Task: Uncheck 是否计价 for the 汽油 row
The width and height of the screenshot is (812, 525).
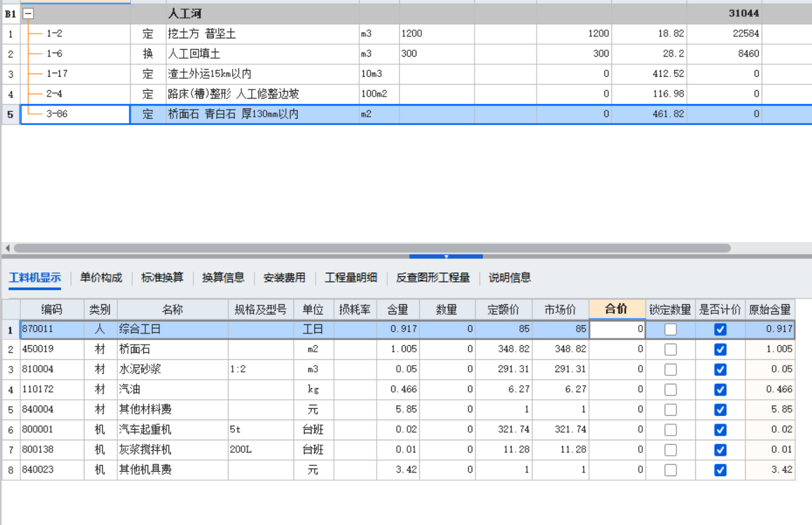Action: click(721, 389)
